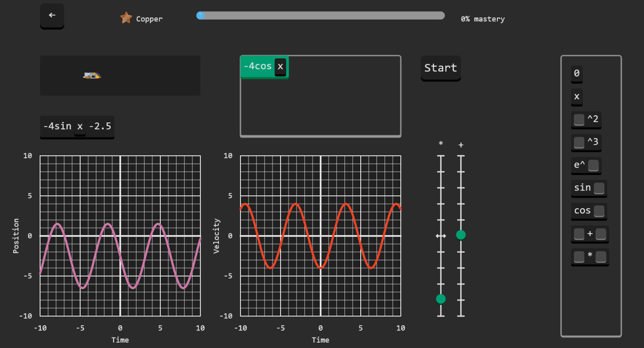Choose the cube ^3 block
Screen dimensions: 644x348
pos(592,143)
